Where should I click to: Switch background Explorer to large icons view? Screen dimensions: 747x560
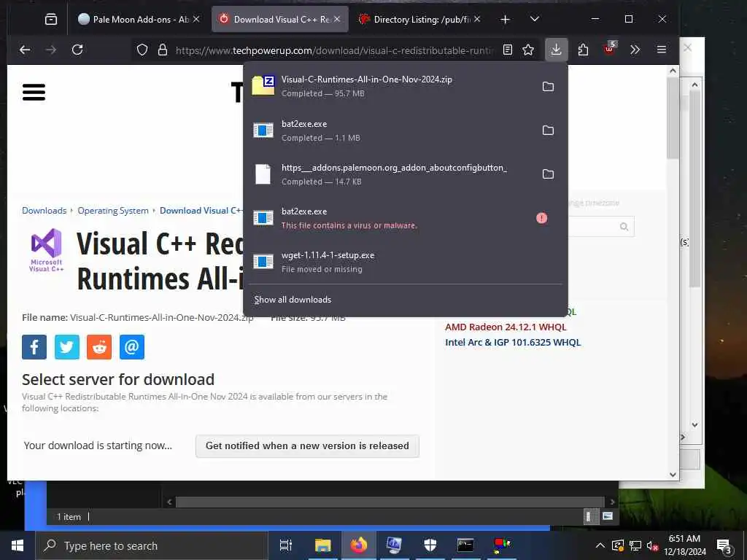pyautogui.click(x=608, y=516)
